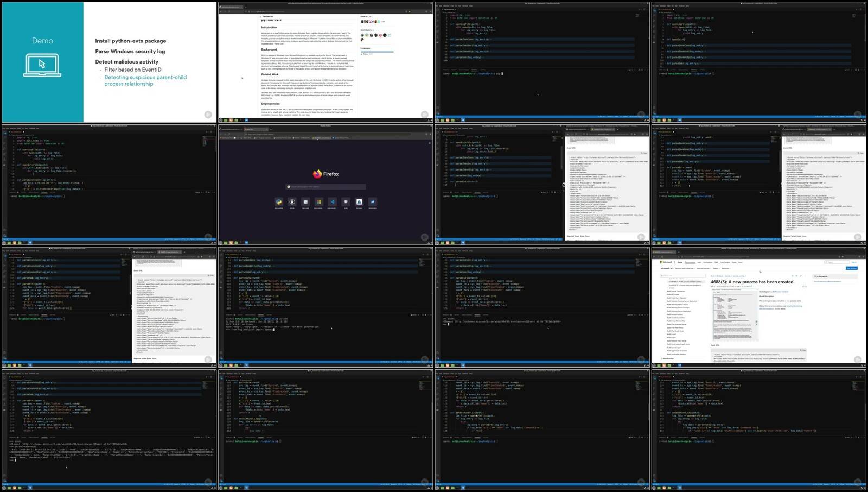Click search box below the Firefox logo
Image resolution: width=868 pixels, height=492 pixels.
click(325, 187)
